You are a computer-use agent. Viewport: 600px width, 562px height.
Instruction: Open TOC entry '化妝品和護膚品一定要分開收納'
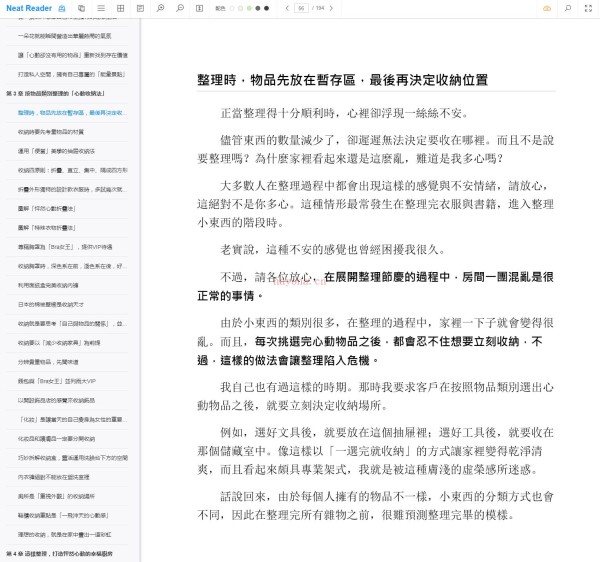click(56, 438)
